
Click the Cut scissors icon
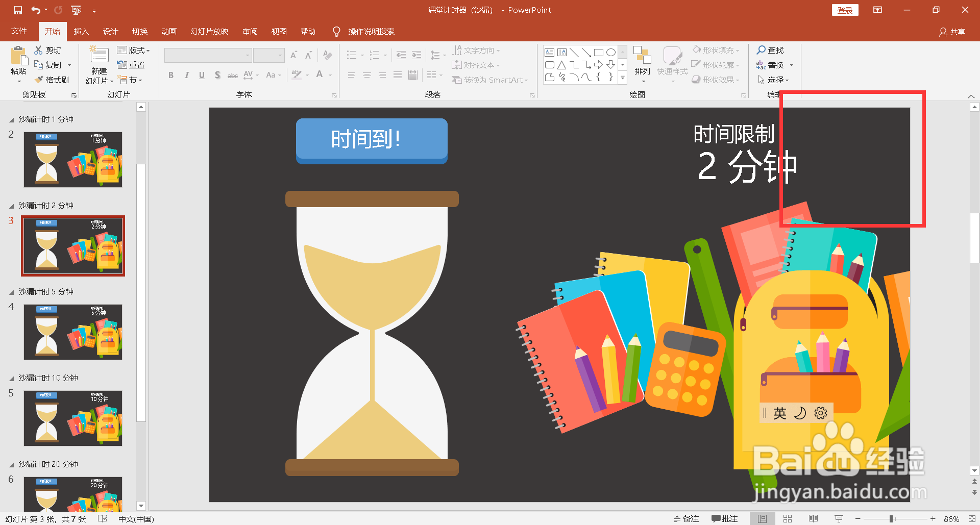pyautogui.click(x=38, y=50)
